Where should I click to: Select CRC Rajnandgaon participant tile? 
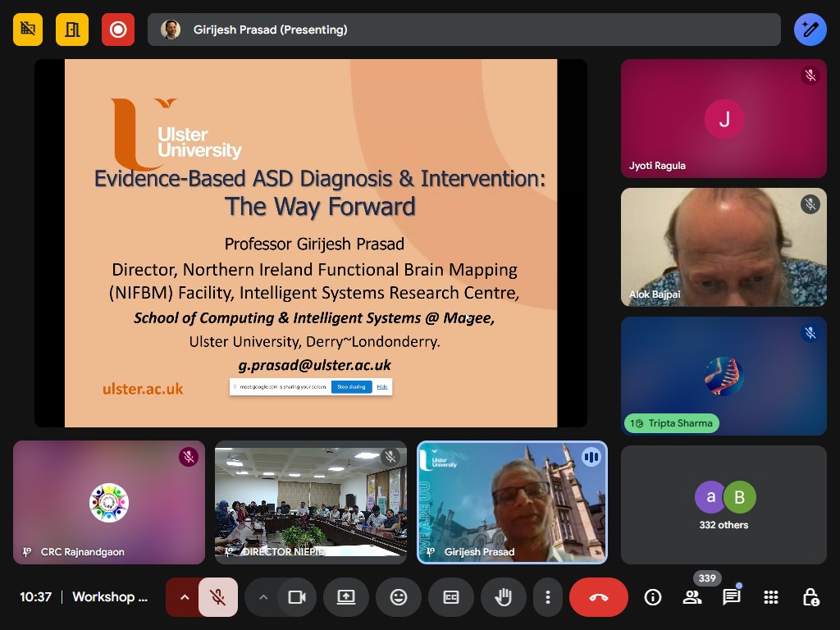point(109,503)
